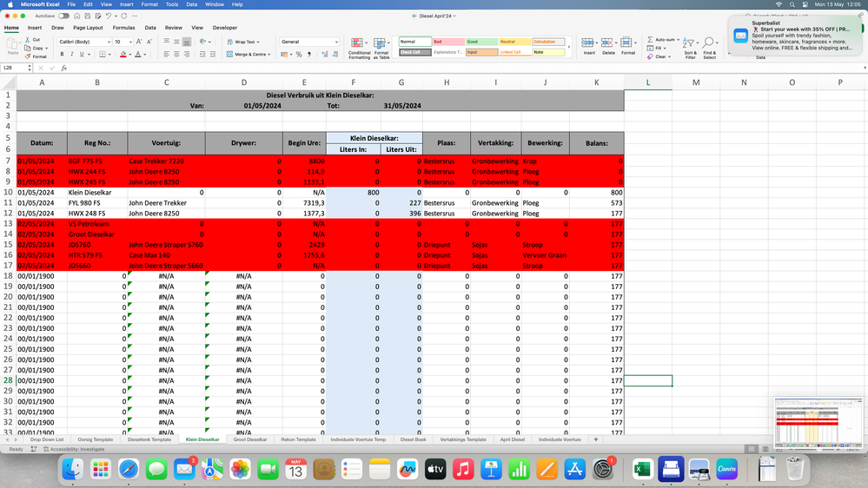Open the screenshot preview thumbnail

[818, 422]
